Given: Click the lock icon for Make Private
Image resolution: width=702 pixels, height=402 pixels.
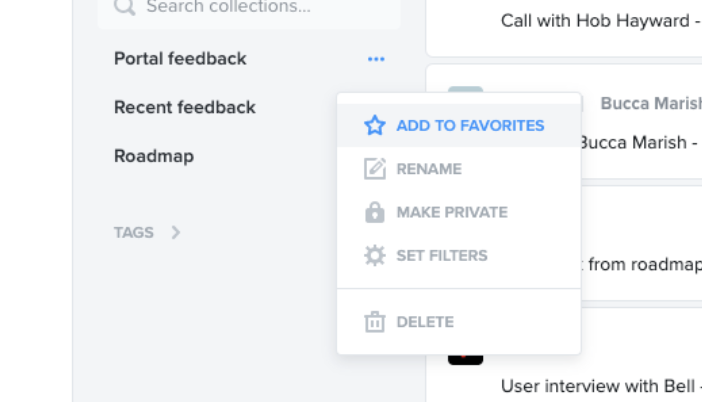Looking at the screenshot, I should [x=375, y=212].
